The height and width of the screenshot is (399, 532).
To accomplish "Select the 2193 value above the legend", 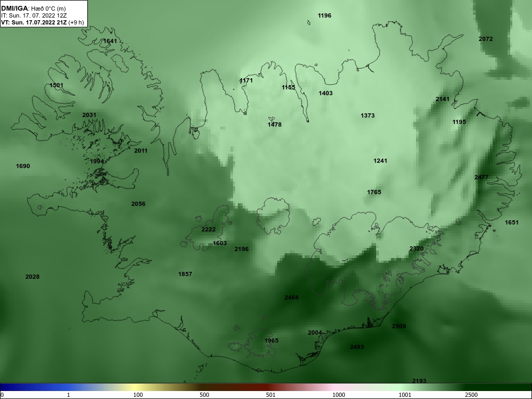I will pos(419,381).
